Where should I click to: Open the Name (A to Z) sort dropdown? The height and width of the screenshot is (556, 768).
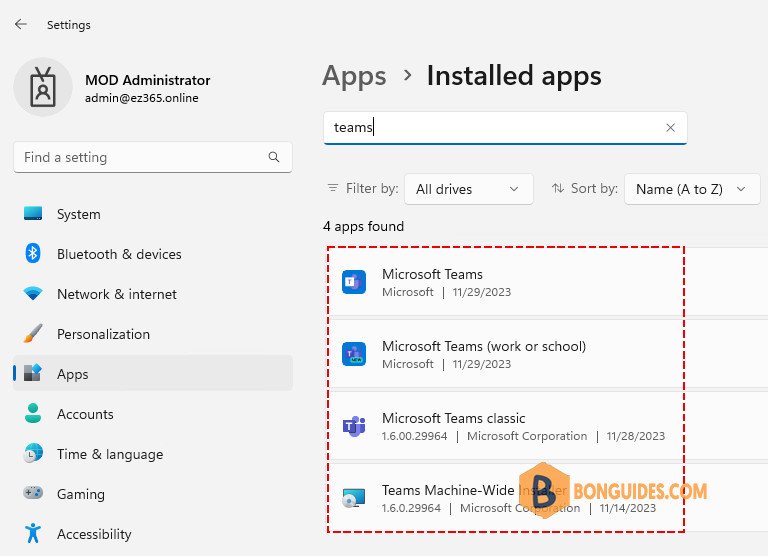pos(692,189)
